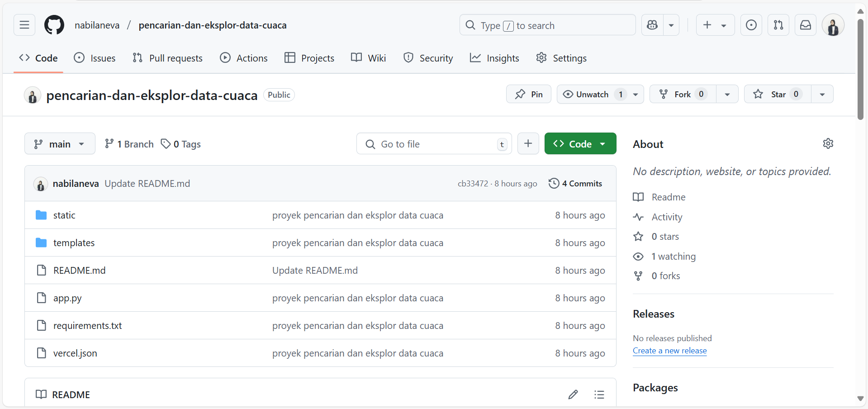Open commit message on app.py row

(x=358, y=298)
